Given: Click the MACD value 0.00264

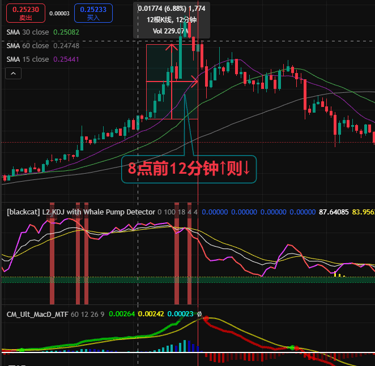Looking at the screenshot, I should [x=122, y=314].
